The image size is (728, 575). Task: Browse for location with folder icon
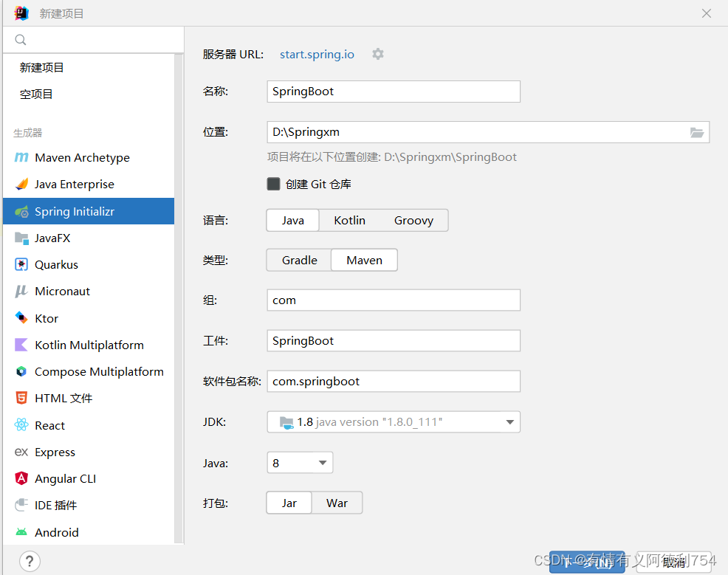pos(696,133)
